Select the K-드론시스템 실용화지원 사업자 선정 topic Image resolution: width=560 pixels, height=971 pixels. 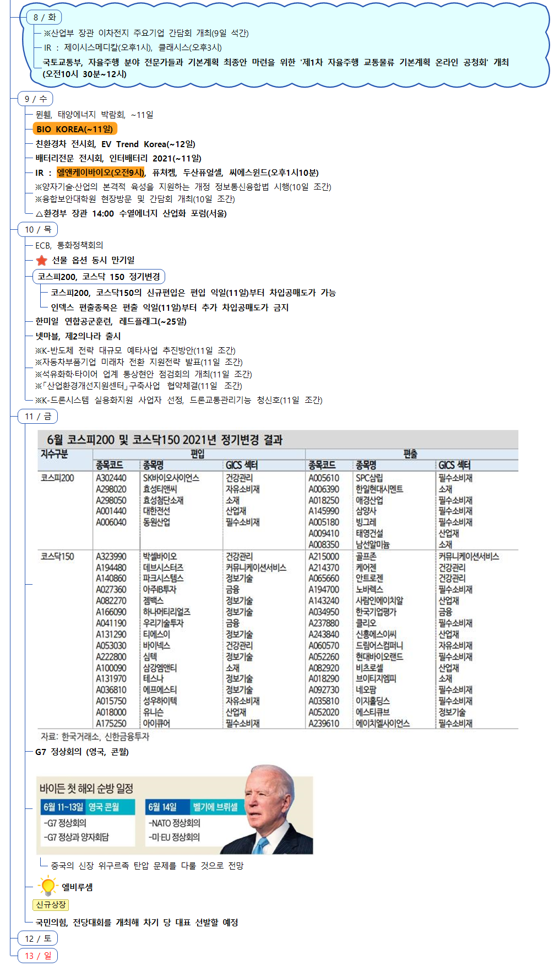point(178,400)
